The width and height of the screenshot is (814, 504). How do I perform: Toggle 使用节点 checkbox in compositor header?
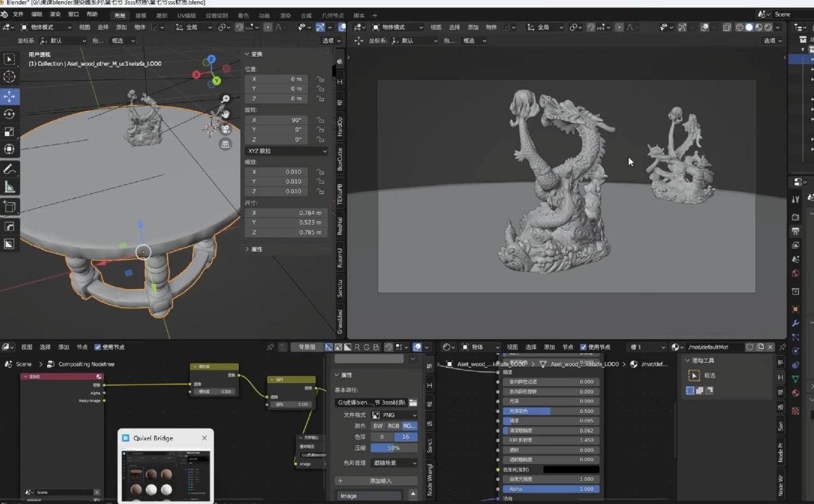[97, 347]
